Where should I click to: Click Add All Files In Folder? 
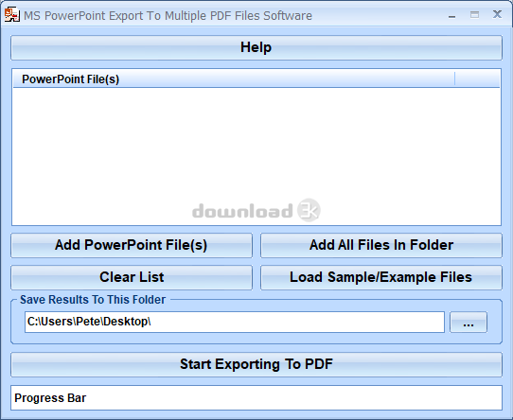[381, 245]
